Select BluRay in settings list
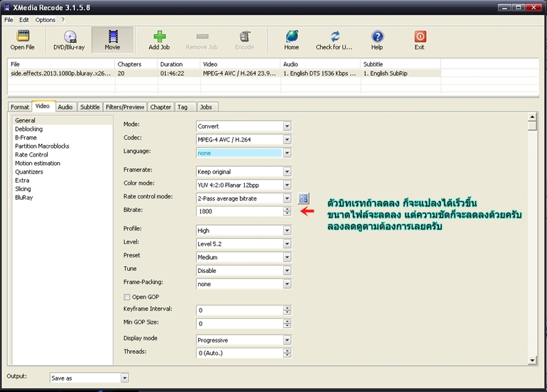 tap(24, 198)
